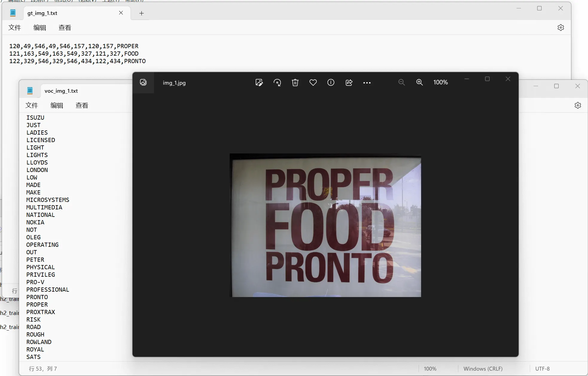Open 文件 menu in voc_img_1.txt Notepad
The height and width of the screenshot is (376, 588).
pyautogui.click(x=32, y=106)
